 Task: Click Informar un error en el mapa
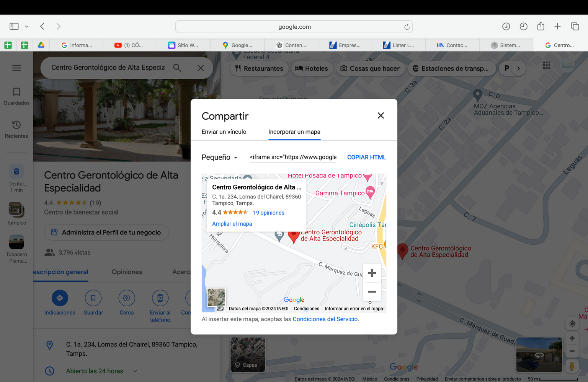point(354,309)
